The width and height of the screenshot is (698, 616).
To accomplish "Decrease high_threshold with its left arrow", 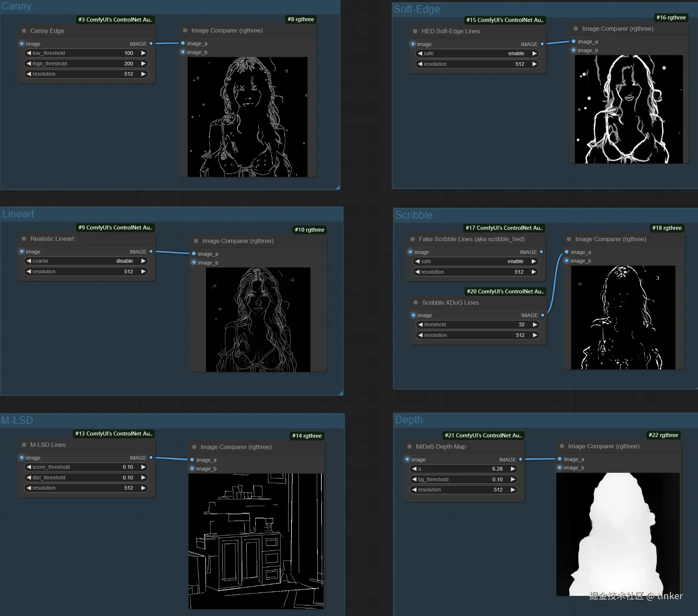I will coord(29,64).
